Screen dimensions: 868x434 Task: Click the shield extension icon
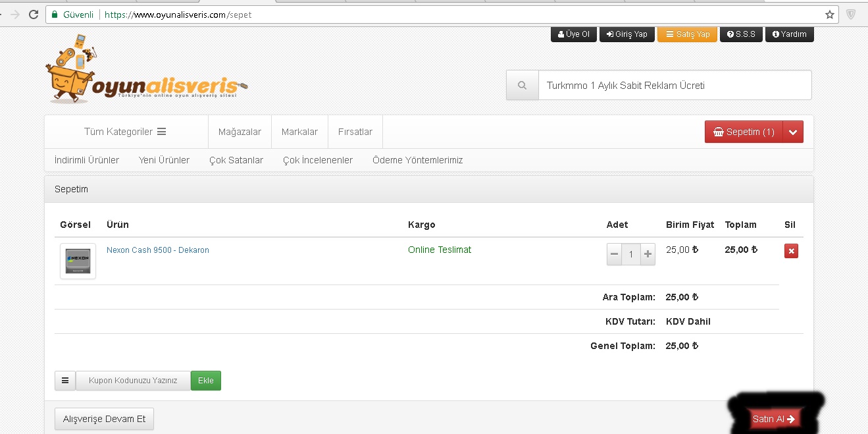pyautogui.click(x=851, y=14)
